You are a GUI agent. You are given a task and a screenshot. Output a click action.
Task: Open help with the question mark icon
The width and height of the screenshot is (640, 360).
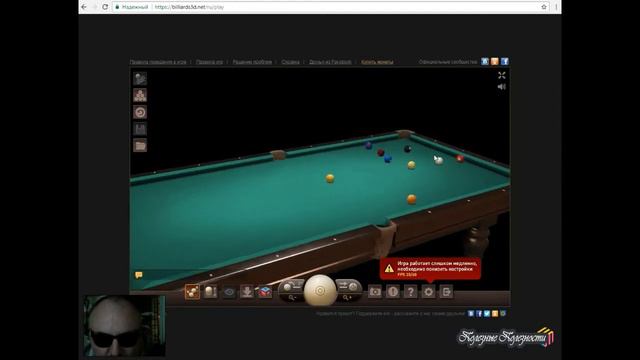pyautogui.click(x=411, y=292)
